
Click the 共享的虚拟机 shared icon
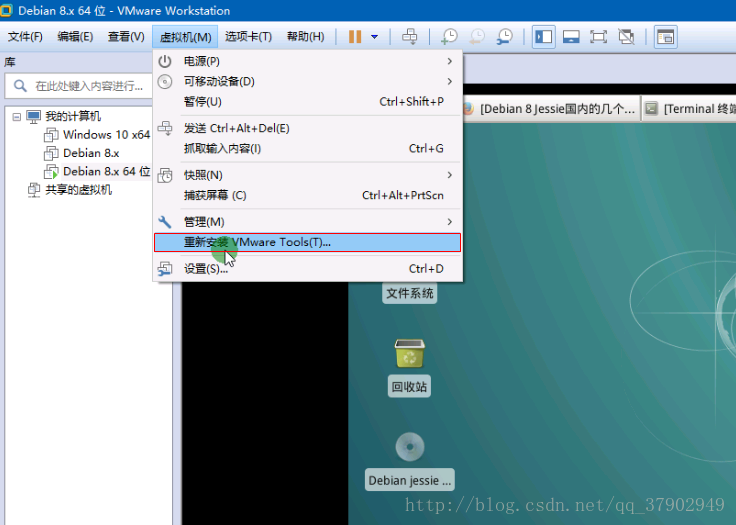pyautogui.click(x=34, y=190)
